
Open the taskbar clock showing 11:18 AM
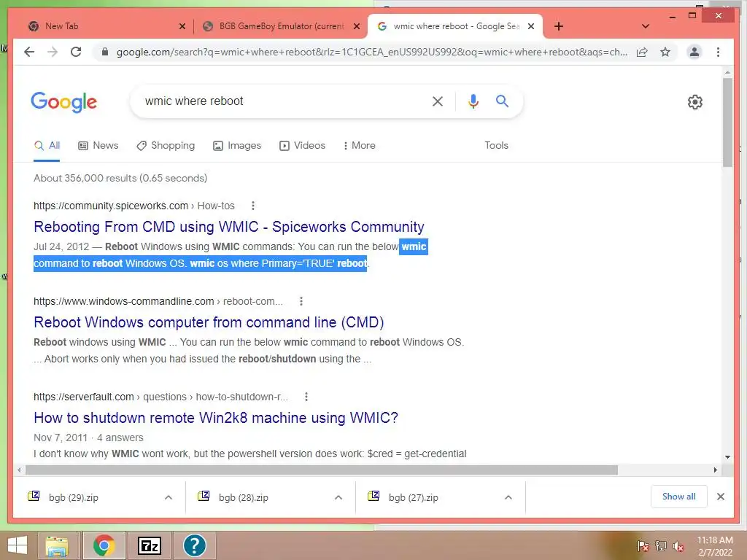click(x=715, y=546)
